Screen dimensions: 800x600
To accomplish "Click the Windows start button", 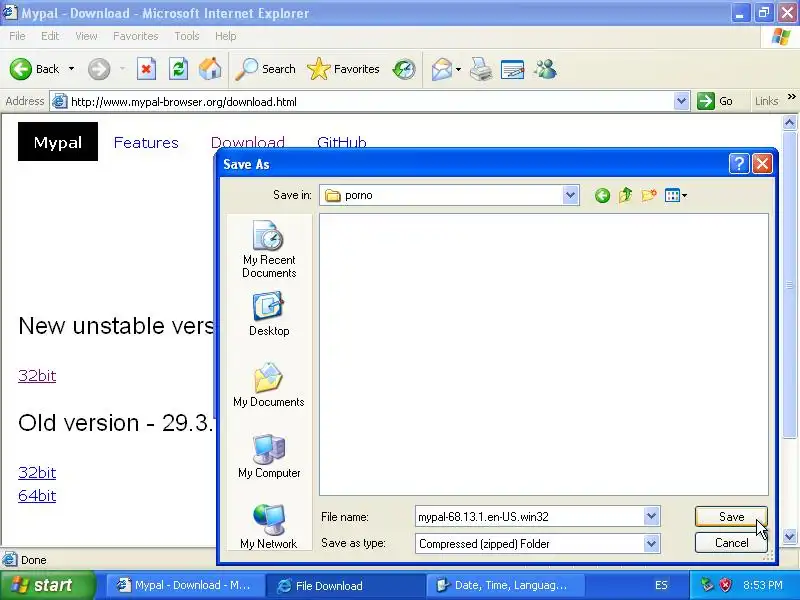I will pyautogui.click(x=47, y=585).
